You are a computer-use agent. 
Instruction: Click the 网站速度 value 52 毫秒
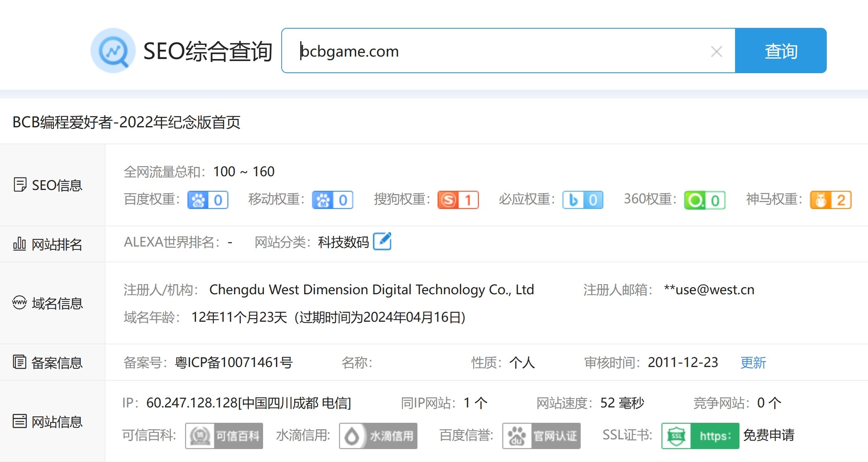622,403
